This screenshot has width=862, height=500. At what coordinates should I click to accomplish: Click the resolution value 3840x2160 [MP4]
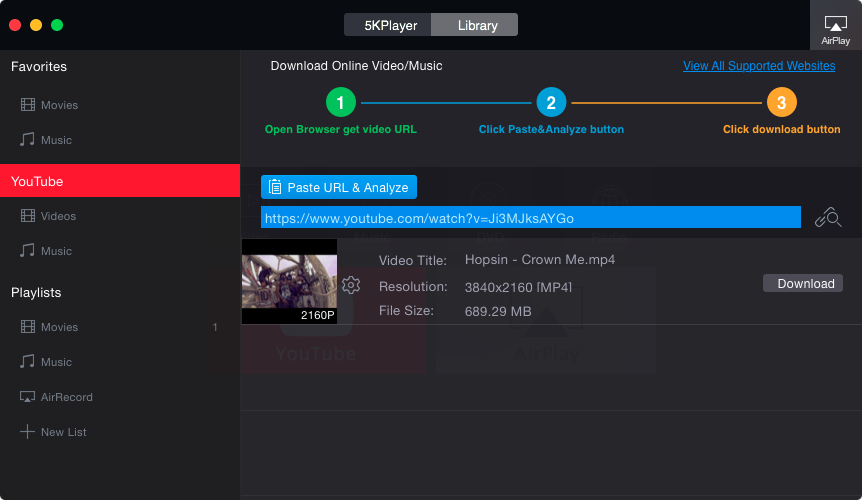pos(518,287)
